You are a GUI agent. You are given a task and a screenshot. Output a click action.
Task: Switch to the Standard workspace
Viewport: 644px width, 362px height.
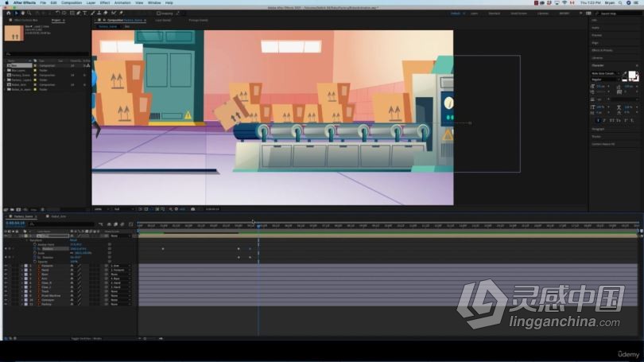[494, 14]
